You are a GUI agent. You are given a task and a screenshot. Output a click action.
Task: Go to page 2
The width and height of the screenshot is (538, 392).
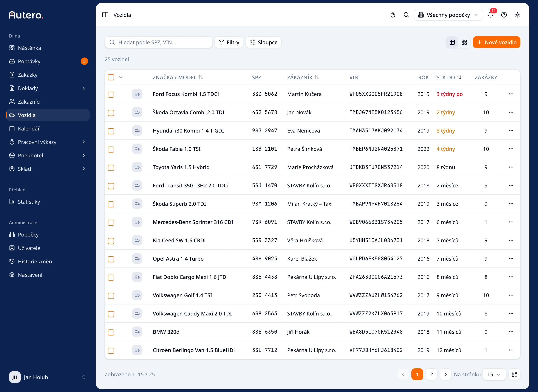[x=431, y=374]
